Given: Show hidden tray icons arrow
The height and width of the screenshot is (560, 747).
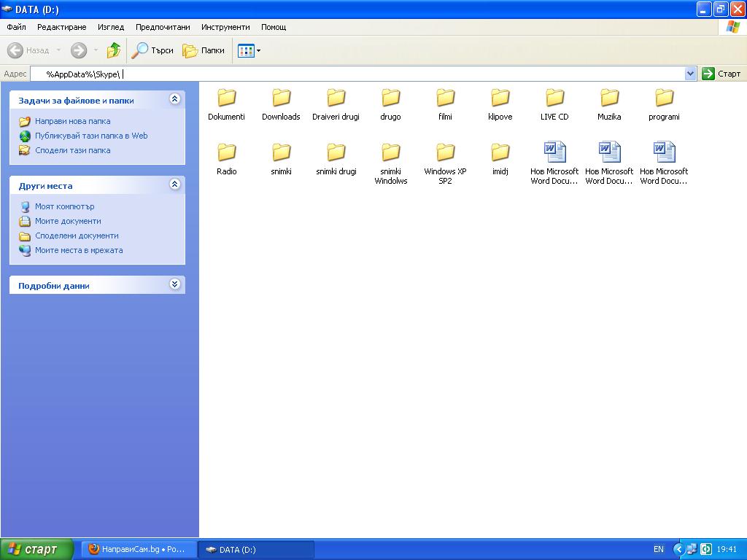Looking at the screenshot, I should [x=678, y=550].
